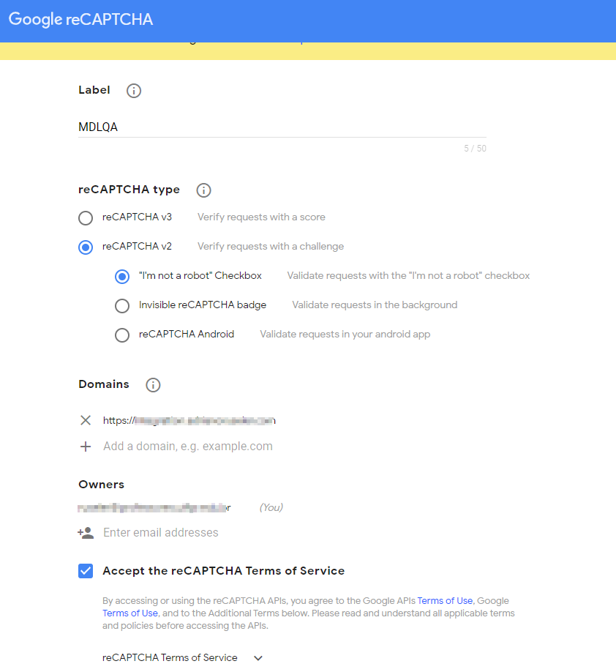The width and height of the screenshot is (616, 672).
Task: Choose reCAPTCHA Android option
Action: pyautogui.click(x=122, y=335)
